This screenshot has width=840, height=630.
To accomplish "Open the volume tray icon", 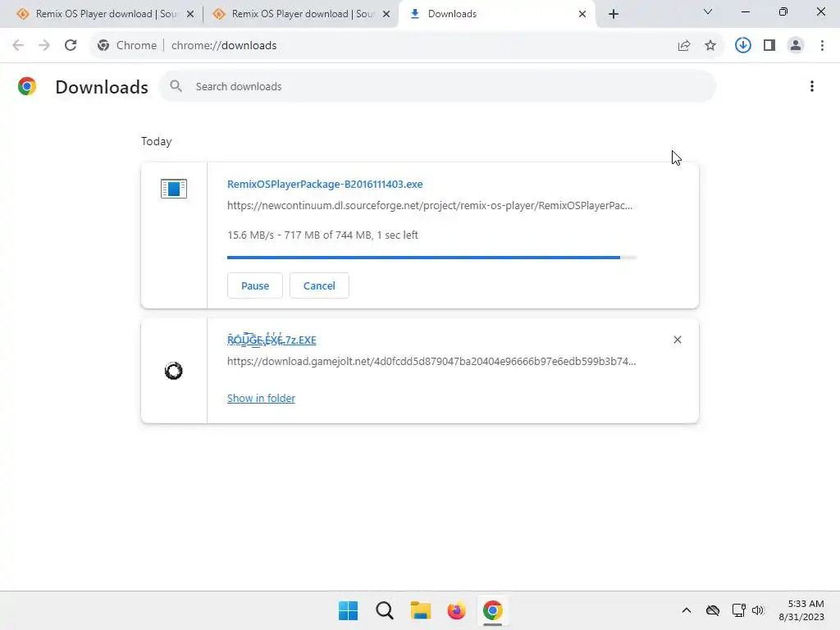I will (x=757, y=610).
